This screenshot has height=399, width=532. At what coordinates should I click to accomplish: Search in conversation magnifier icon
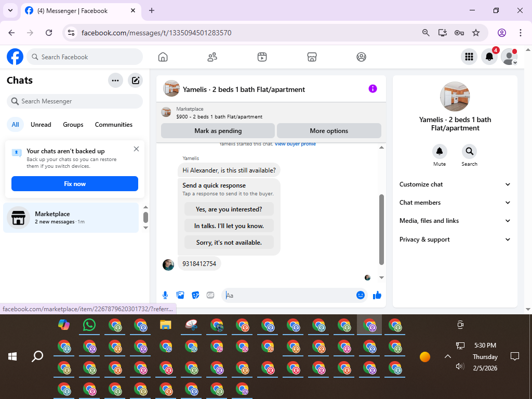tap(469, 151)
